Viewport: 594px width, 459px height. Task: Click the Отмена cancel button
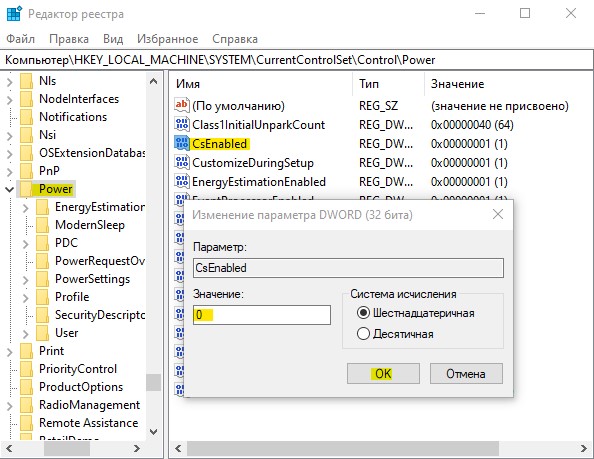click(x=466, y=373)
